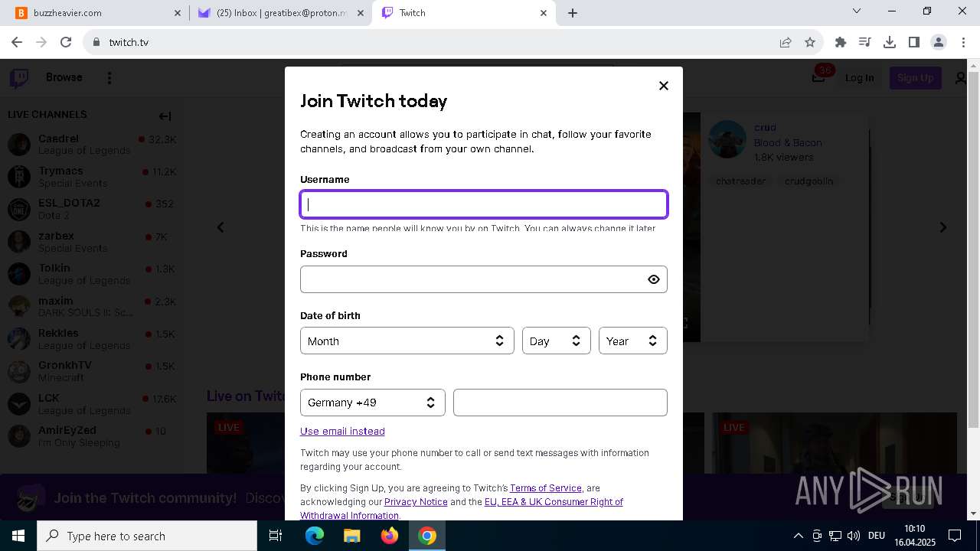Screen dimensions: 980x551
Task: Reload the Twitch page
Action: (66, 42)
